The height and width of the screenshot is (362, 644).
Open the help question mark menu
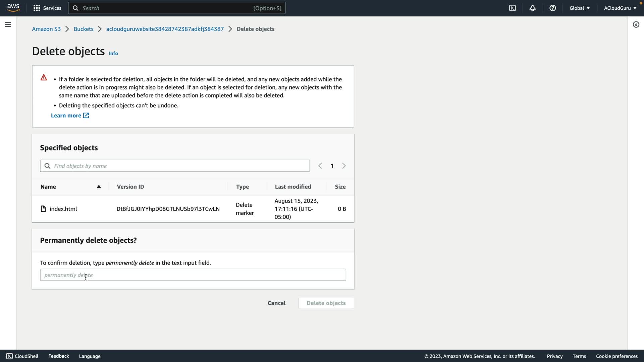pos(552,8)
